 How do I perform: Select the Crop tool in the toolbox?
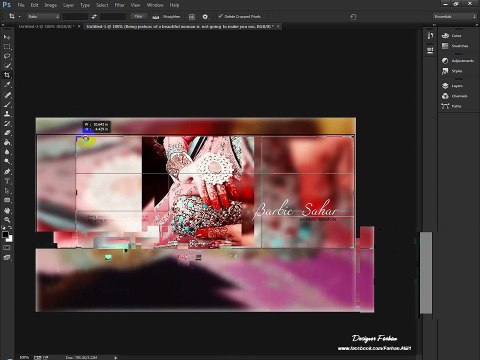[x=7, y=75]
